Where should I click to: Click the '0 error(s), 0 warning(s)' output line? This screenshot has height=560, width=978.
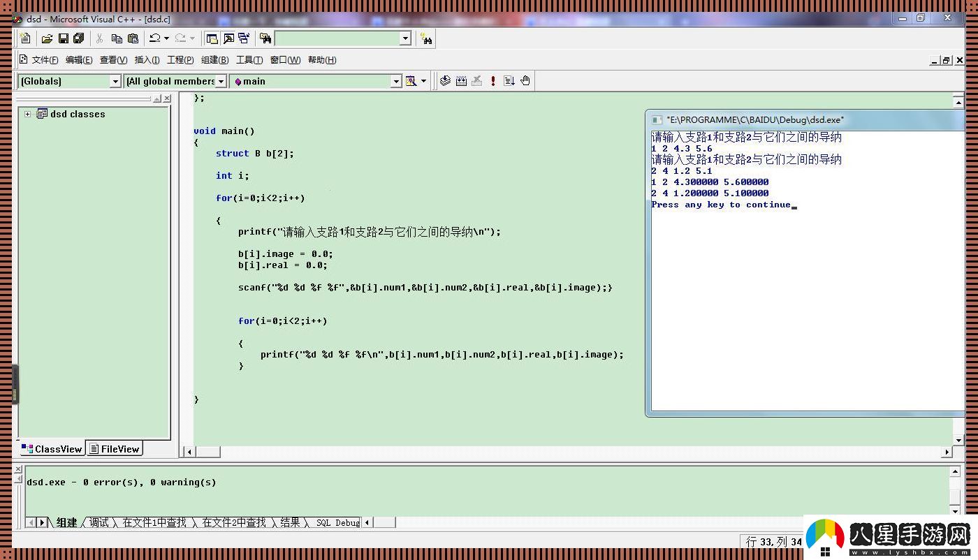(122, 482)
